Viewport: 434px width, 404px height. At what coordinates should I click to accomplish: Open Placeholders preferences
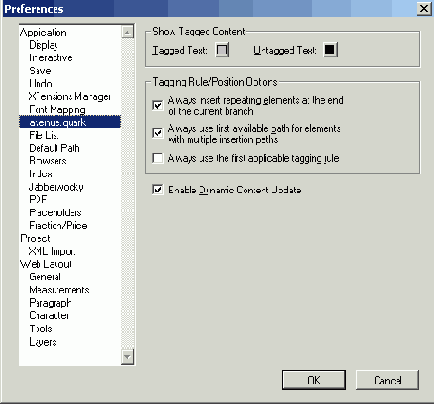click(x=55, y=212)
